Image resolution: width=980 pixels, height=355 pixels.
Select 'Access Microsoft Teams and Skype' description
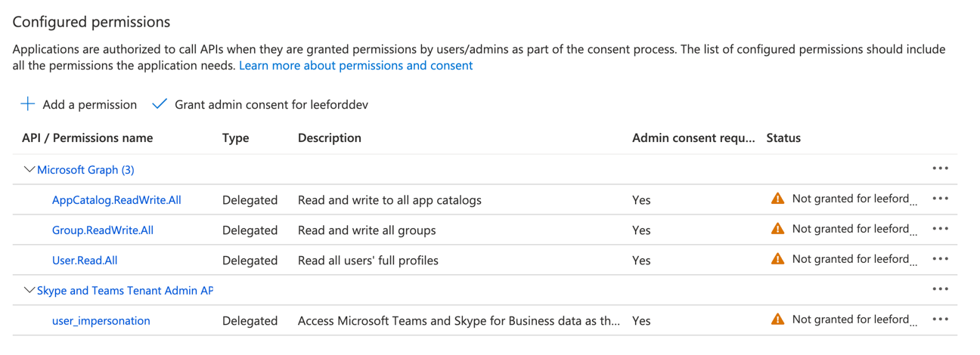459,321
